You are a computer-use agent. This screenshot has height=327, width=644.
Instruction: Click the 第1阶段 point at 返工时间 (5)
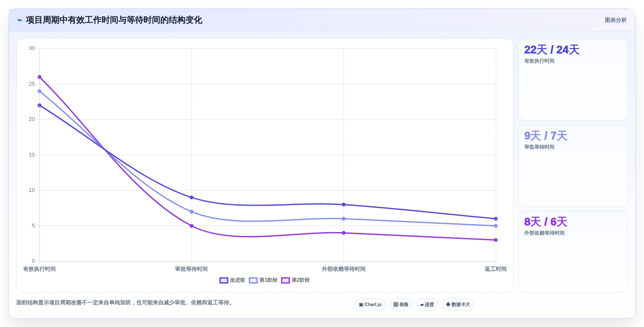coord(496,226)
